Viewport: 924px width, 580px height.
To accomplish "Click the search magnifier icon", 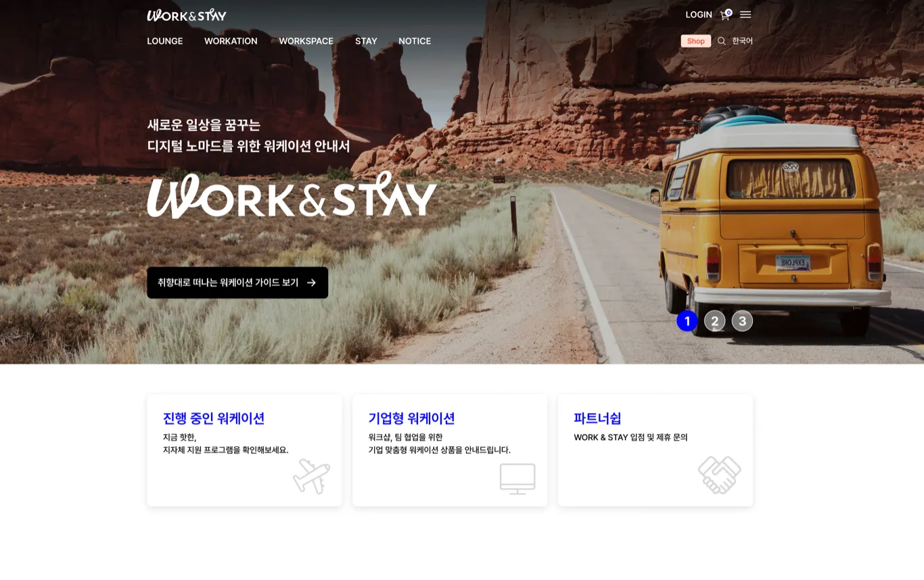I will pos(722,41).
